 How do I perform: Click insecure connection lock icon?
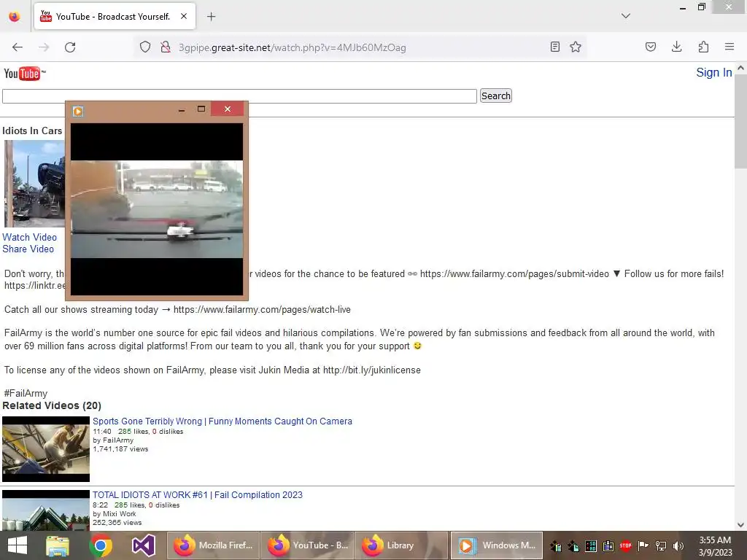(166, 47)
